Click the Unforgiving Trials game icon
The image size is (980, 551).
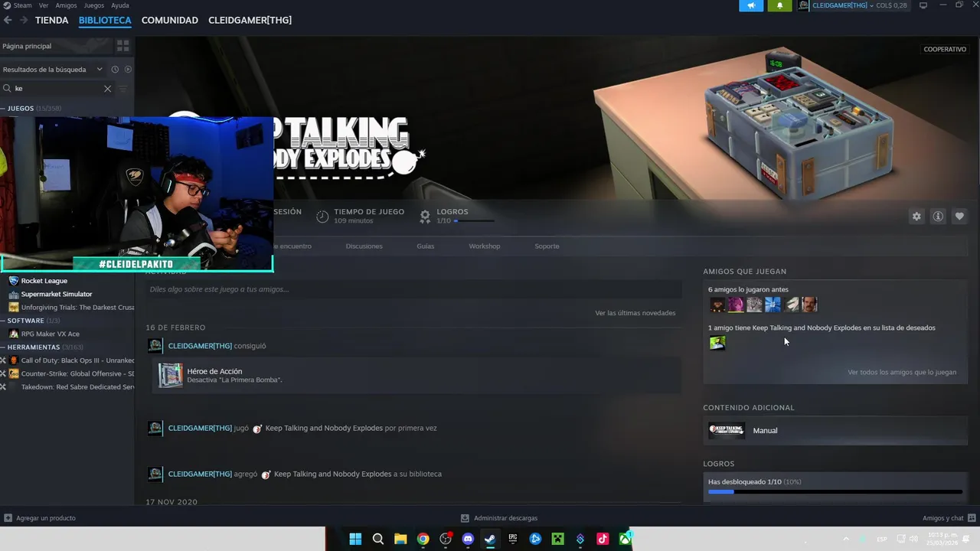click(x=14, y=307)
